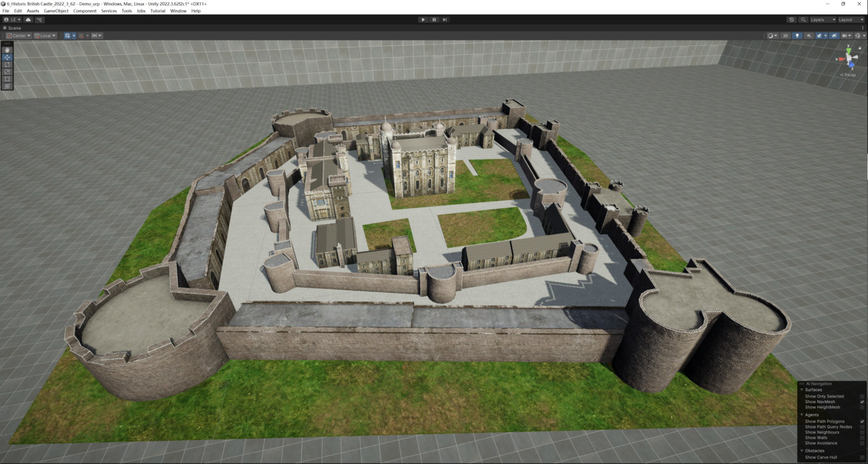868x464 pixels.
Task: Enable Show Avoidance under Agents
Action: pyautogui.click(x=861, y=443)
